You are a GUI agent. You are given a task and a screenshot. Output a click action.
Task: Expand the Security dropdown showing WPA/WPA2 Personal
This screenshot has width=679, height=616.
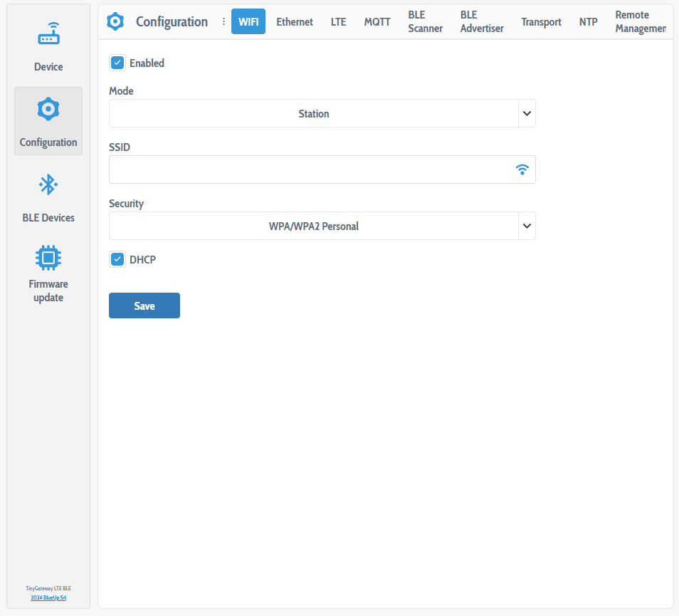pos(322,226)
